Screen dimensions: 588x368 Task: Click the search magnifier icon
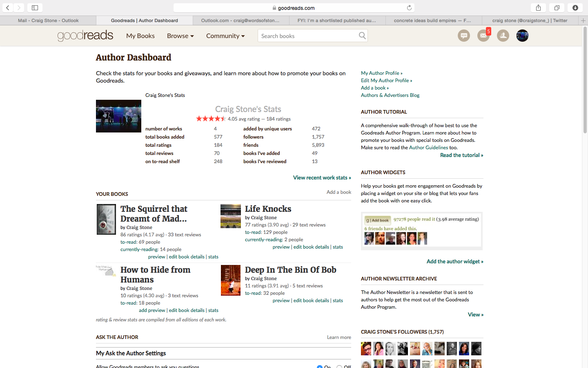tap(362, 36)
